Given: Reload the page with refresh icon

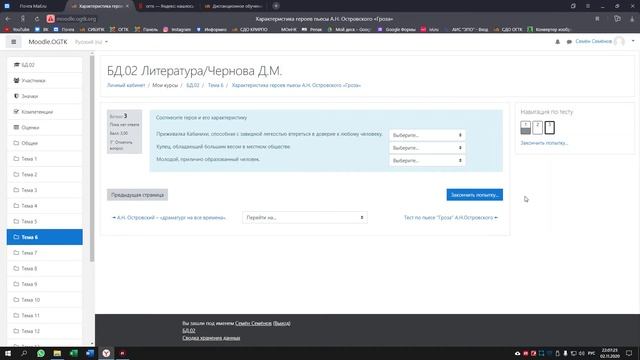Looking at the screenshot, I should (x=37, y=19).
